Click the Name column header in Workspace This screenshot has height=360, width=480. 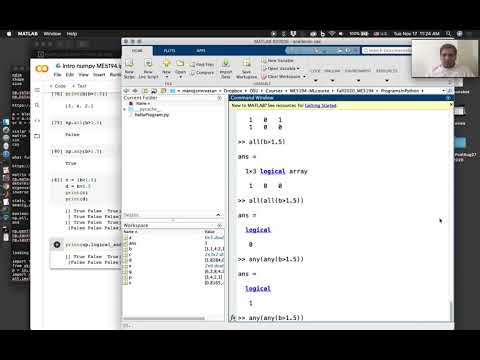[131, 232]
